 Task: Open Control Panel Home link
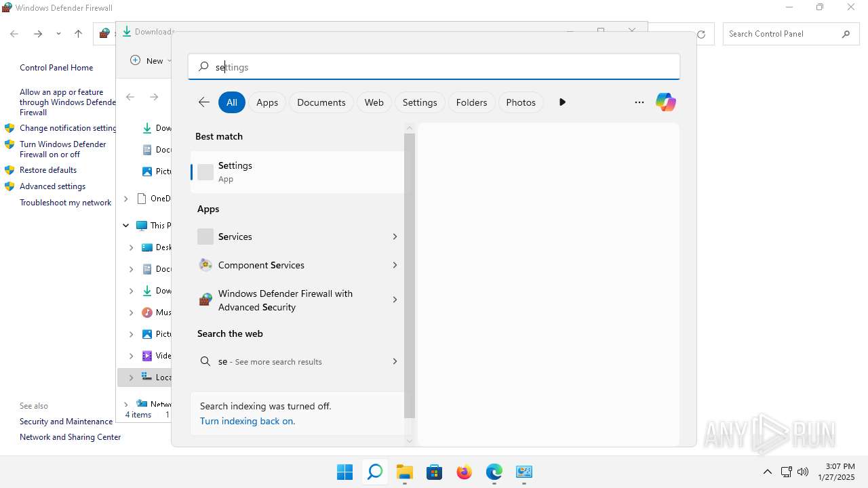click(x=56, y=68)
